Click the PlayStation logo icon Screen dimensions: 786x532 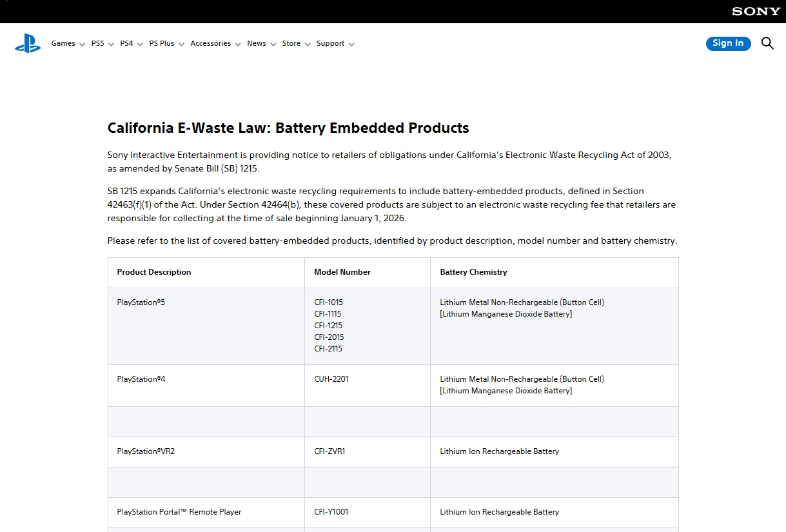(x=28, y=43)
